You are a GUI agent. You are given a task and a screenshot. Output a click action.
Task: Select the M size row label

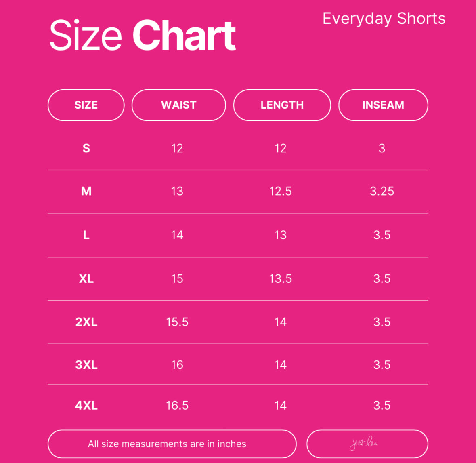(86, 191)
